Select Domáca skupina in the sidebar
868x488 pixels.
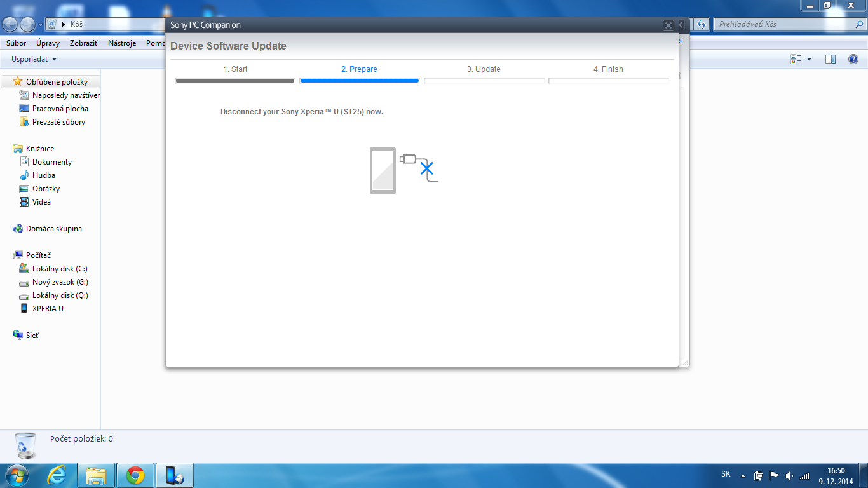coord(48,229)
